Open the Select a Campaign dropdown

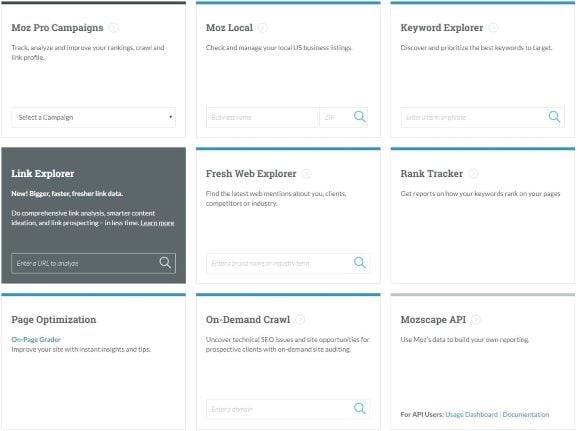(94, 117)
